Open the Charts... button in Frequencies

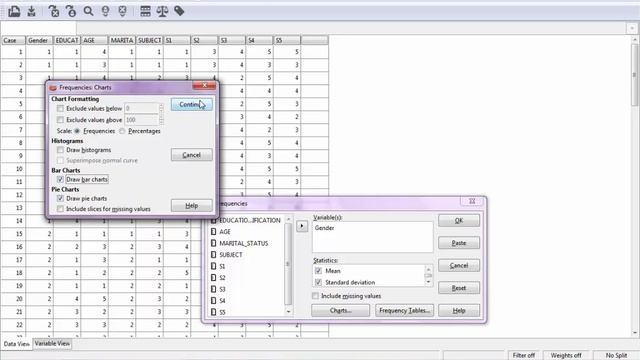(x=340, y=311)
